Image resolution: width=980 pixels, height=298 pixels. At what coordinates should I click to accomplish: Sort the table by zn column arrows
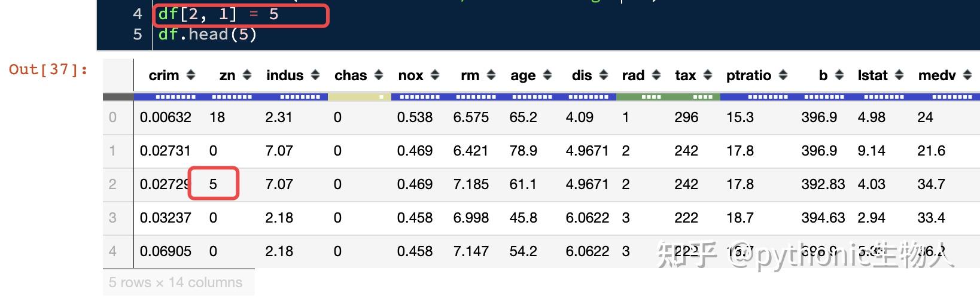246,75
